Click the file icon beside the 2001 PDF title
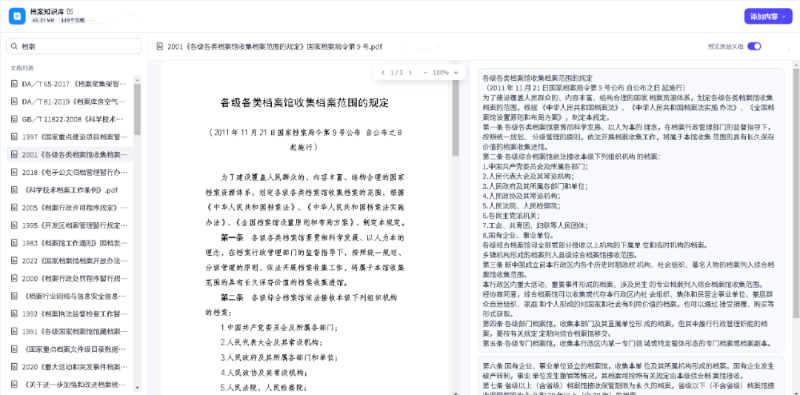 160,46
